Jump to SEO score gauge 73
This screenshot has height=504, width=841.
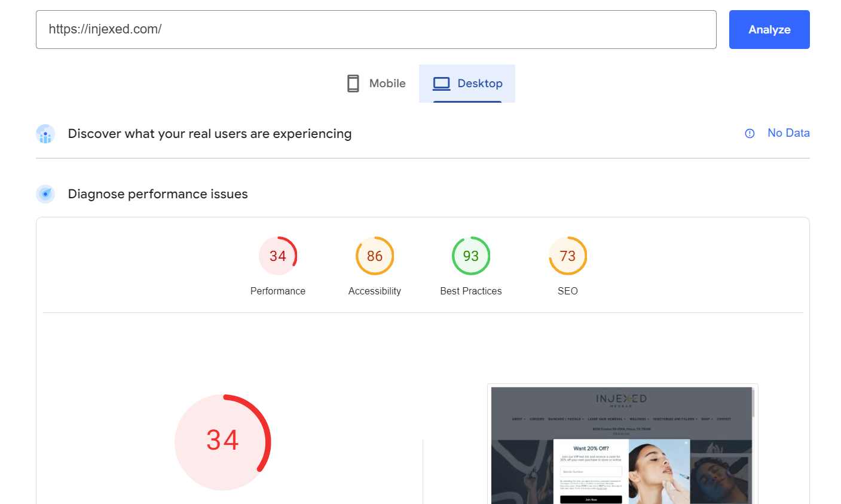pos(568,256)
